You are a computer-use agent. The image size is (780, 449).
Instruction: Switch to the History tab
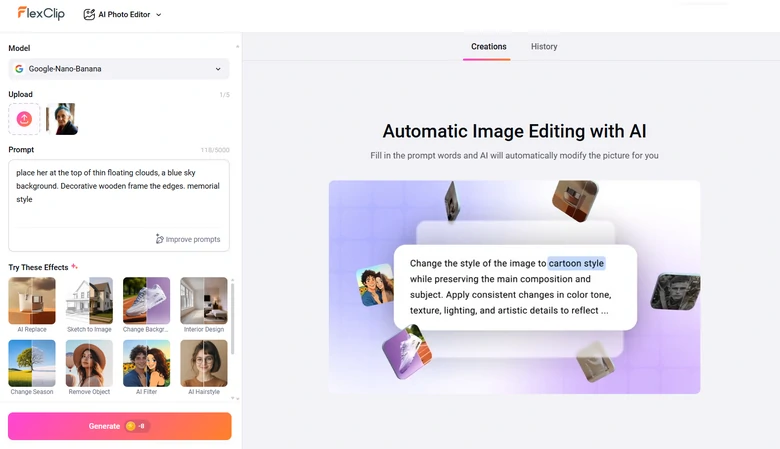click(544, 47)
